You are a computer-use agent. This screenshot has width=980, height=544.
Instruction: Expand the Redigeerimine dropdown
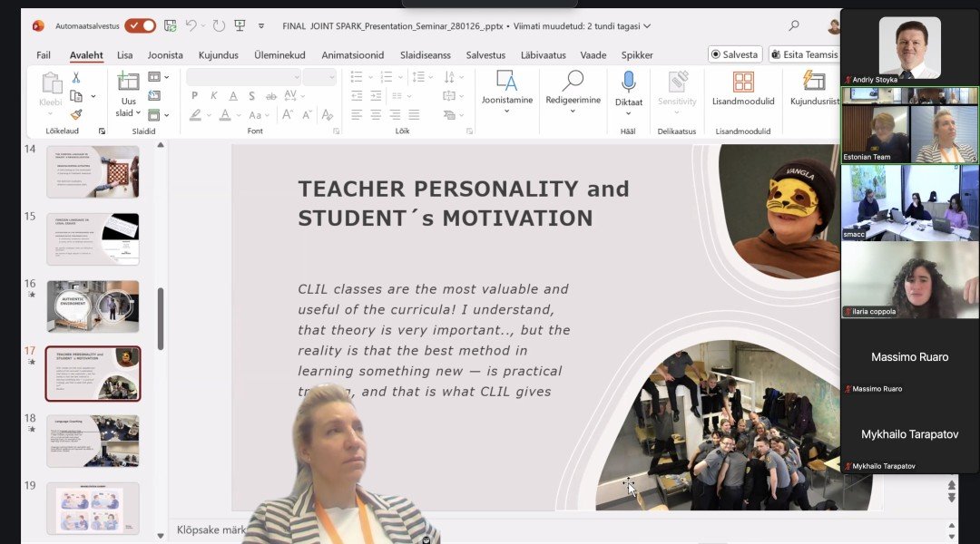573,112
